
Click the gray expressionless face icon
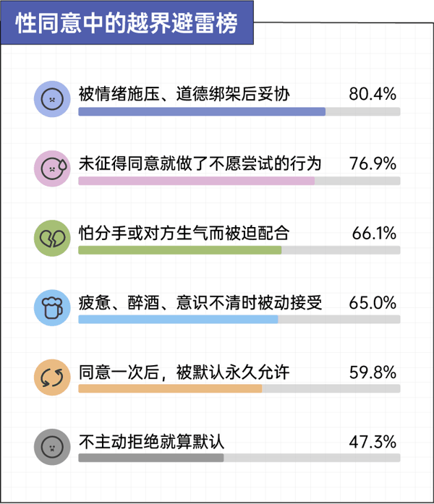[x=52, y=447]
